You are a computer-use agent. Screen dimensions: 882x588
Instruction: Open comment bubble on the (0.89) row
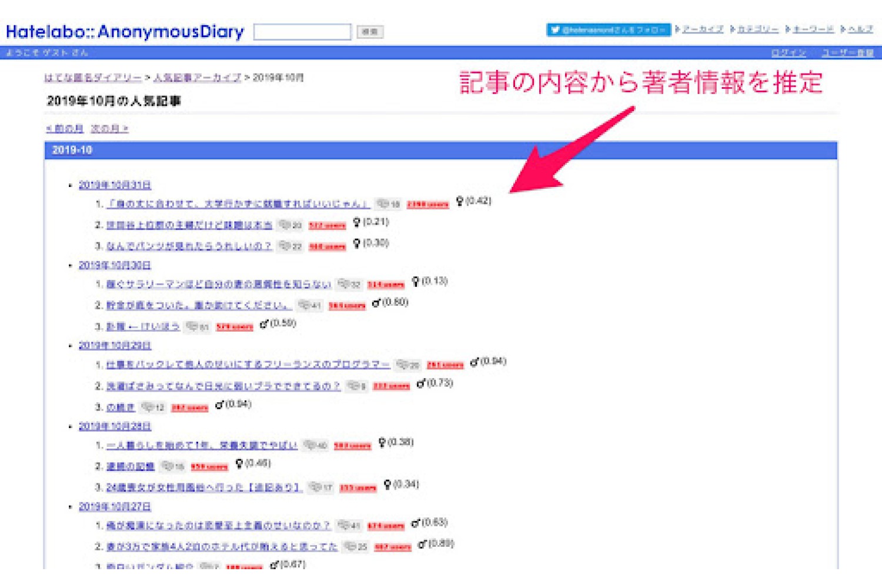click(356, 547)
